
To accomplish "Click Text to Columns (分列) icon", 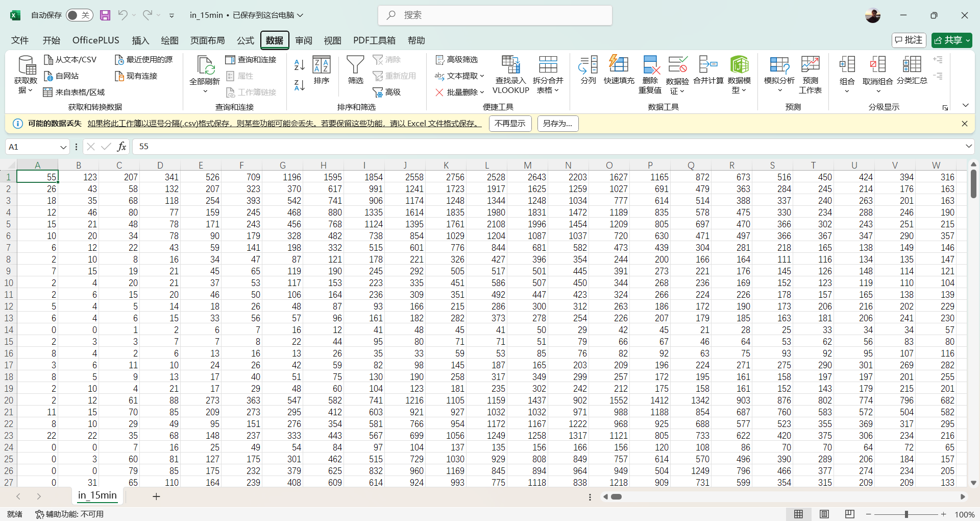I will pyautogui.click(x=589, y=70).
